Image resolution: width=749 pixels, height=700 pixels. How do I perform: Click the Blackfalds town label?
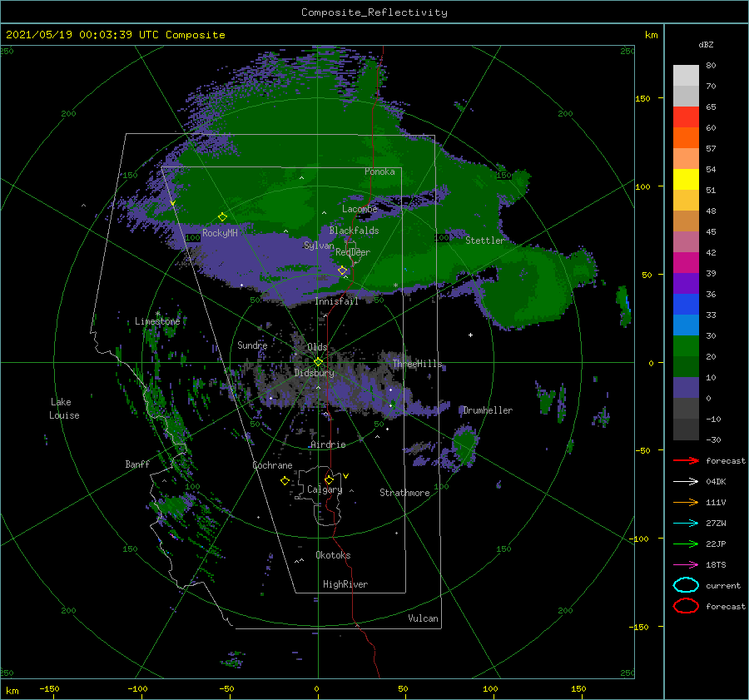[354, 231]
